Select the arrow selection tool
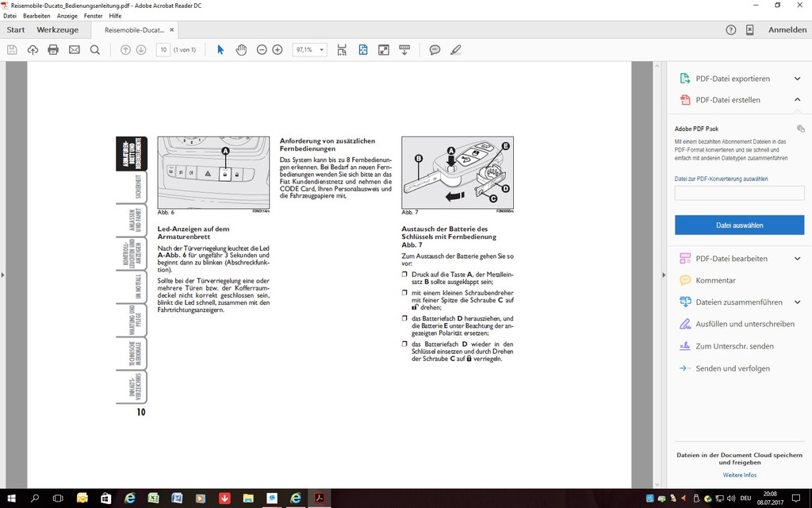812x508 pixels. click(220, 50)
